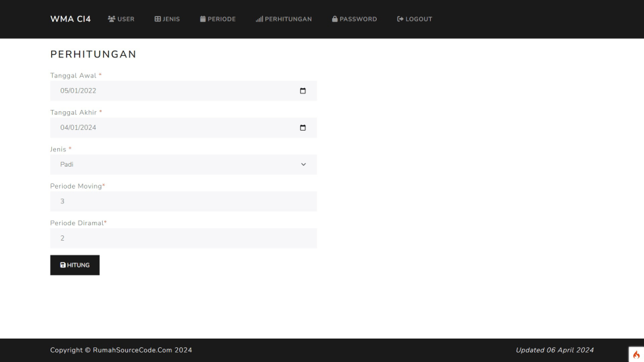Screen dimensions: 644x362
Task: Click the signal bars icon beside PERHITUNGAN
Action: click(x=259, y=19)
